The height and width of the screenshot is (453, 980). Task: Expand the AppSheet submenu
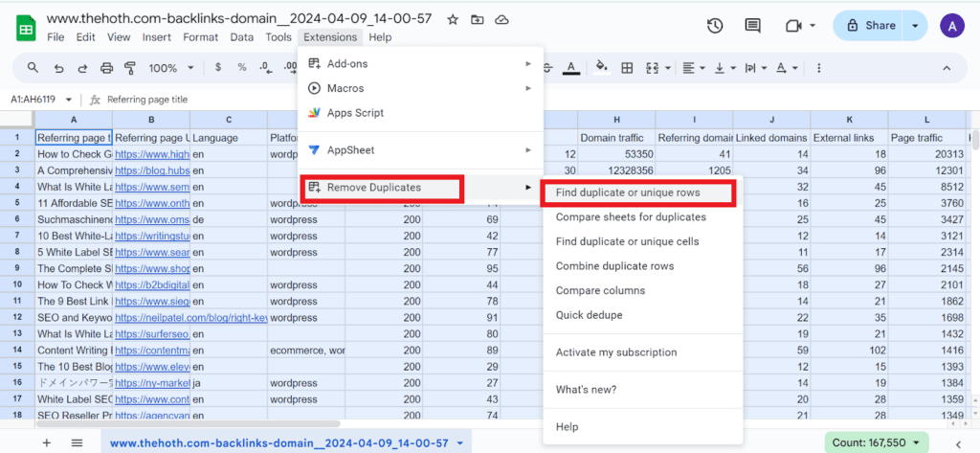point(528,150)
